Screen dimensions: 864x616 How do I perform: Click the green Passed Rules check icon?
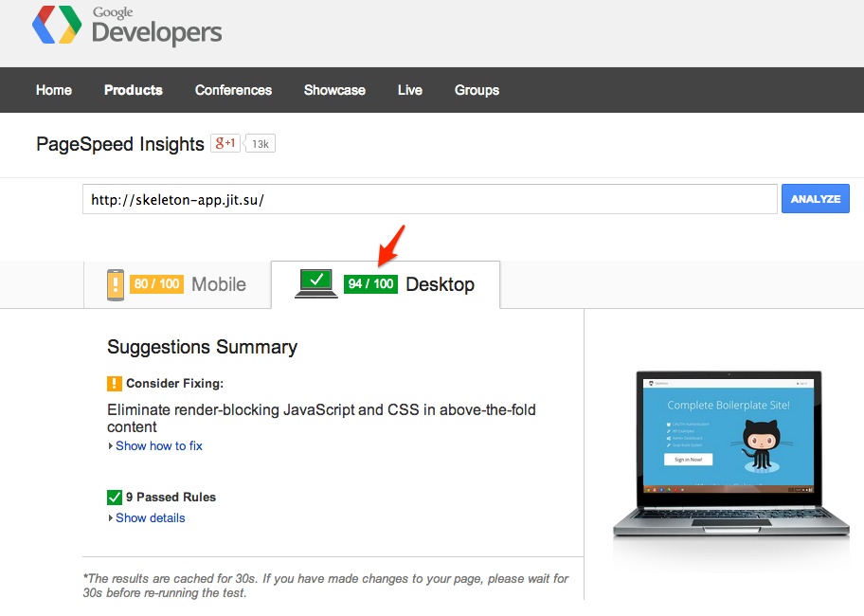tap(114, 498)
